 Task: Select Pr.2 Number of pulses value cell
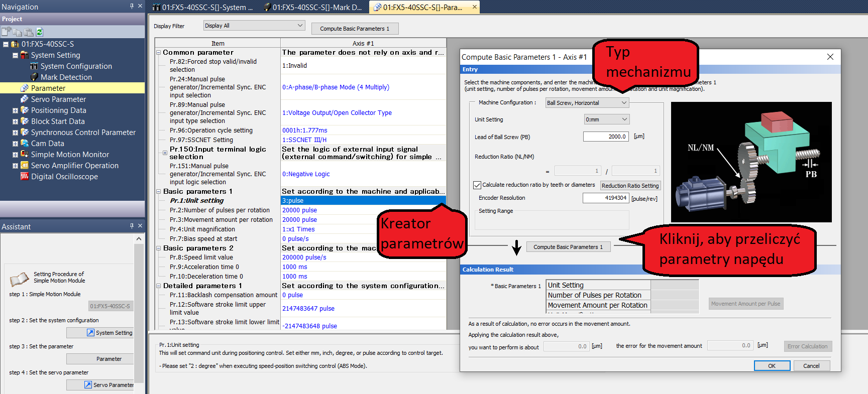pyautogui.click(x=363, y=210)
